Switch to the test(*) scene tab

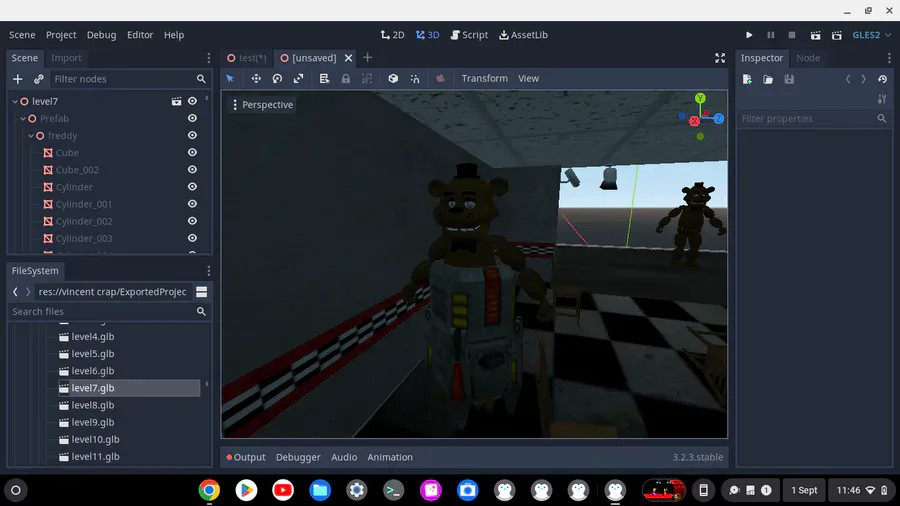click(247, 58)
